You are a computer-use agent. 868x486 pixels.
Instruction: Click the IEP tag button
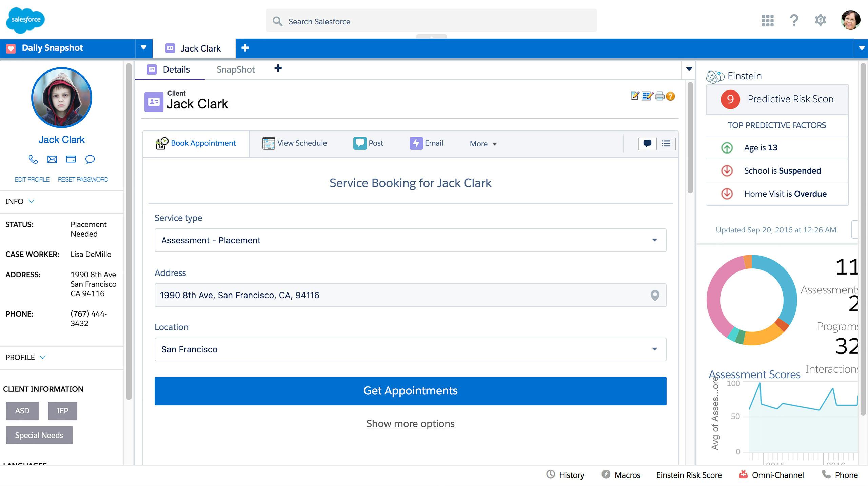pos(63,411)
